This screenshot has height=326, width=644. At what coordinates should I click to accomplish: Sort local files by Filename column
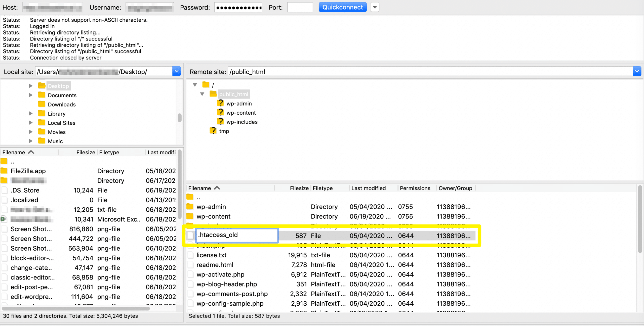(29, 152)
